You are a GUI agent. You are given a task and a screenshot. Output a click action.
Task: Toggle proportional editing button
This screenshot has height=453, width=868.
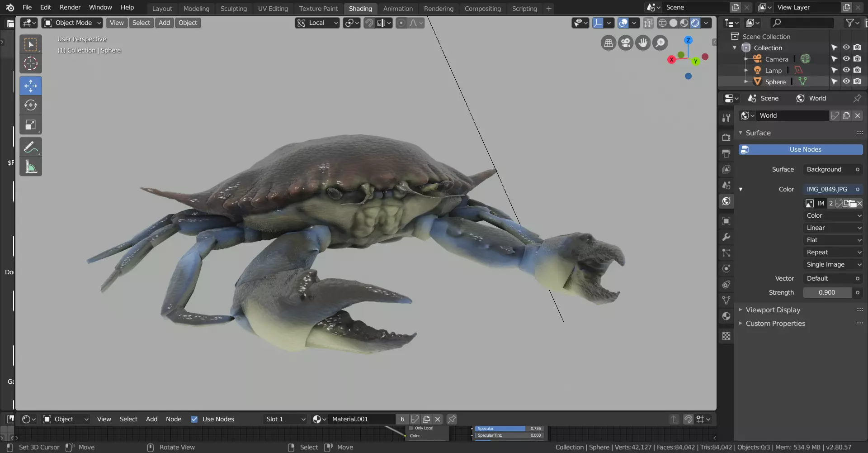(401, 23)
